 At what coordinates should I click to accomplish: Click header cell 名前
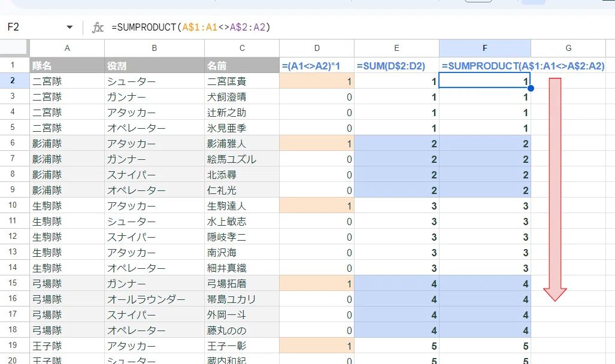pyautogui.click(x=242, y=65)
